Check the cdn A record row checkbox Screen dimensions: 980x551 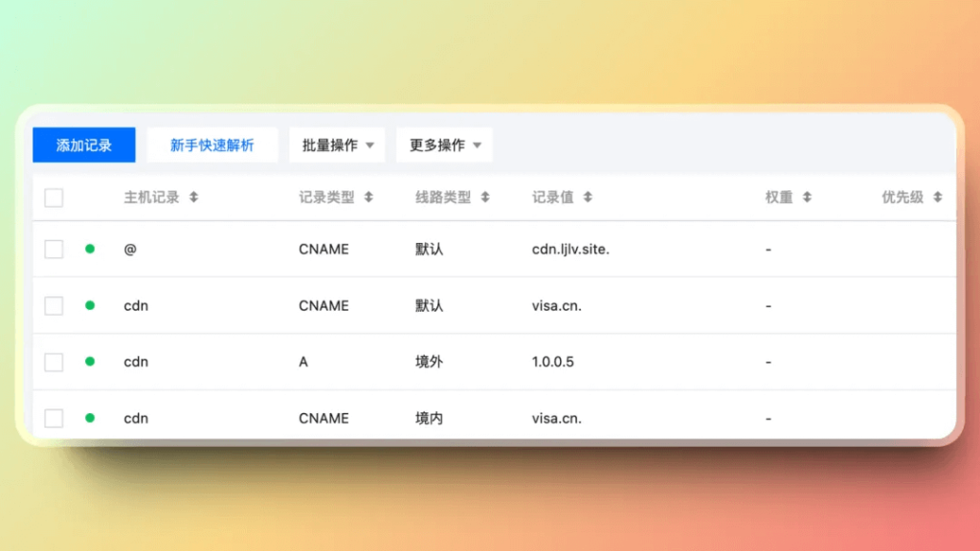54,362
